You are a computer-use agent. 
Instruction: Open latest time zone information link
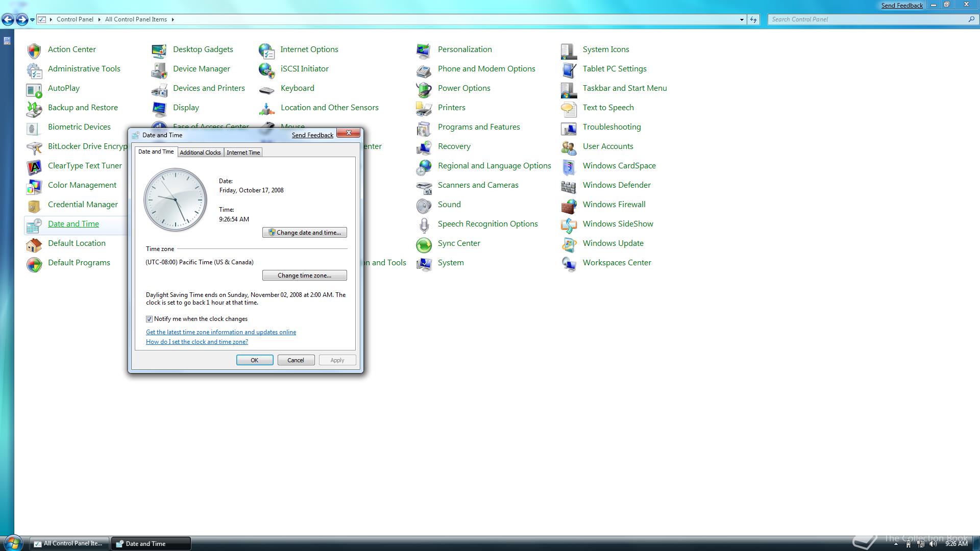221,332
